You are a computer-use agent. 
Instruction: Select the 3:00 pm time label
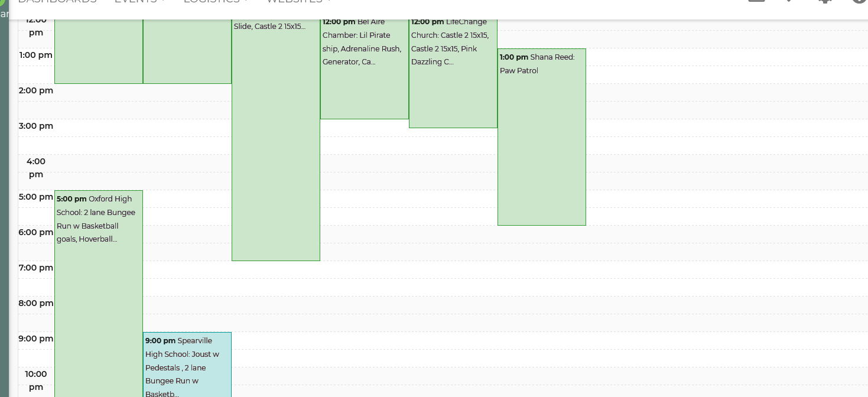tap(36, 126)
